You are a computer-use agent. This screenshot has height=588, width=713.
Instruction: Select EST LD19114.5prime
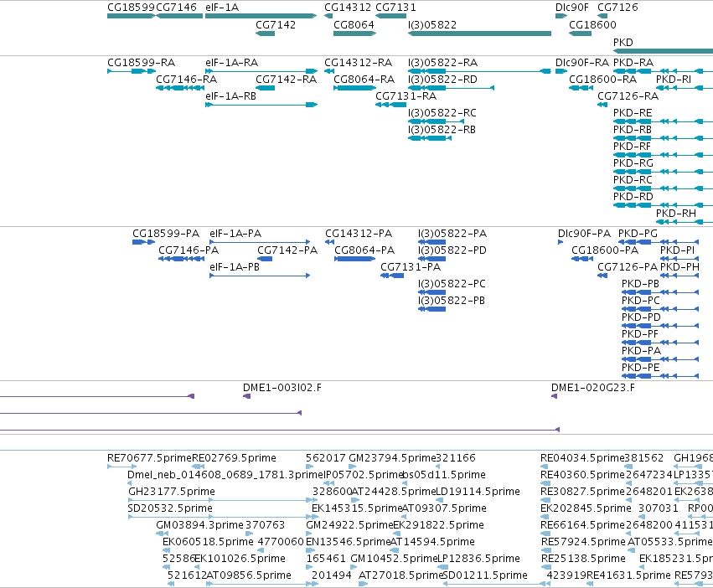click(x=478, y=492)
